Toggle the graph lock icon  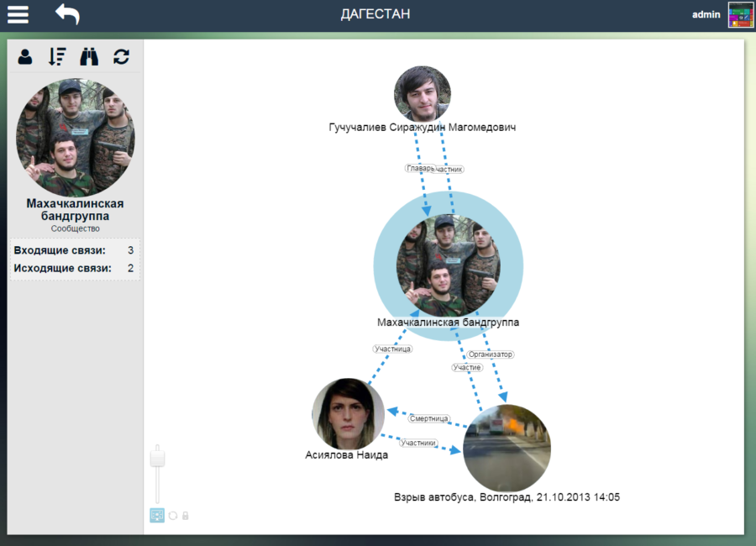pyautogui.click(x=186, y=516)
